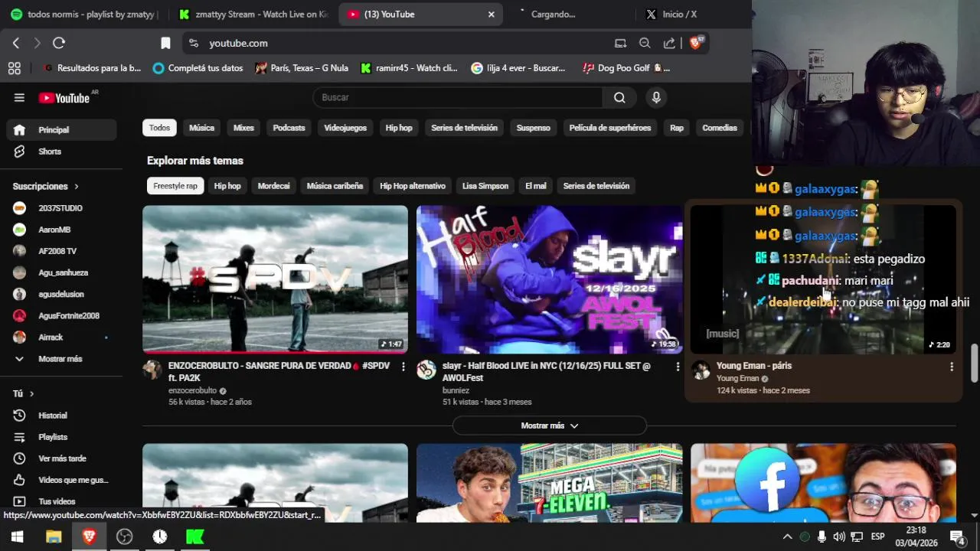Screen dimensions: 980x551
Task: Select the Hip hop chip in the top filter row
Action: (x=399, y=128)
